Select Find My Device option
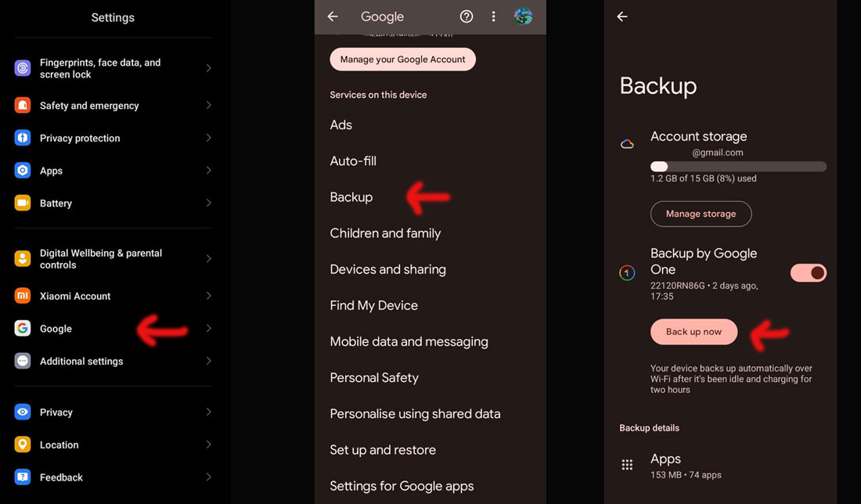Image resolution: width=861 pixels, height=504 pixels. 373,305
